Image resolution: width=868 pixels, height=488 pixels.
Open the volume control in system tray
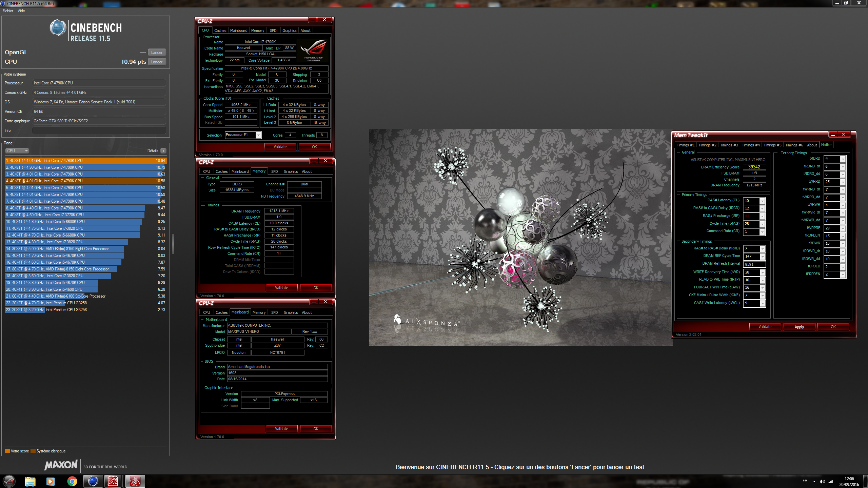click(822, 482)
